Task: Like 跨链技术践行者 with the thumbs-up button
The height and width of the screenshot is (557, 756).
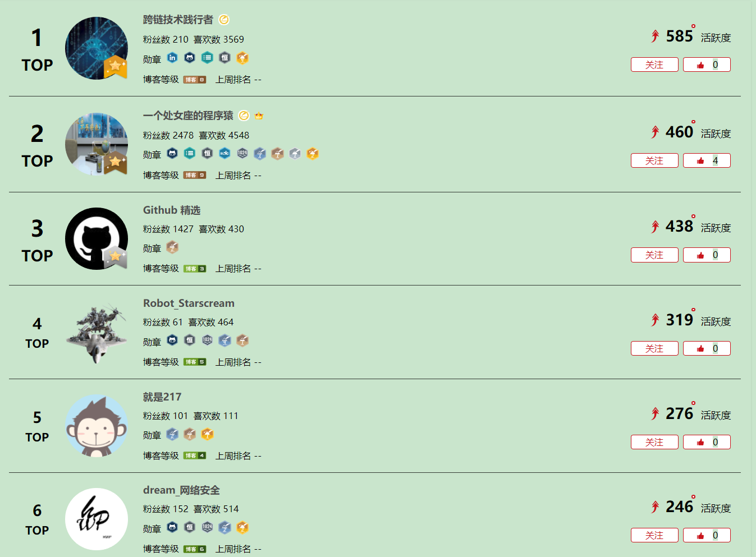Action: (707, 65)
